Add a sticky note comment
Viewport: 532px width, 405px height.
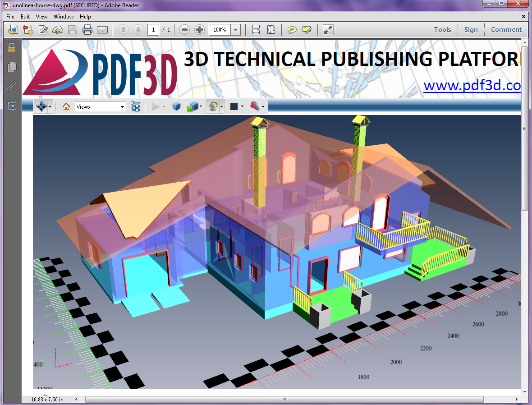coord(292,30)
